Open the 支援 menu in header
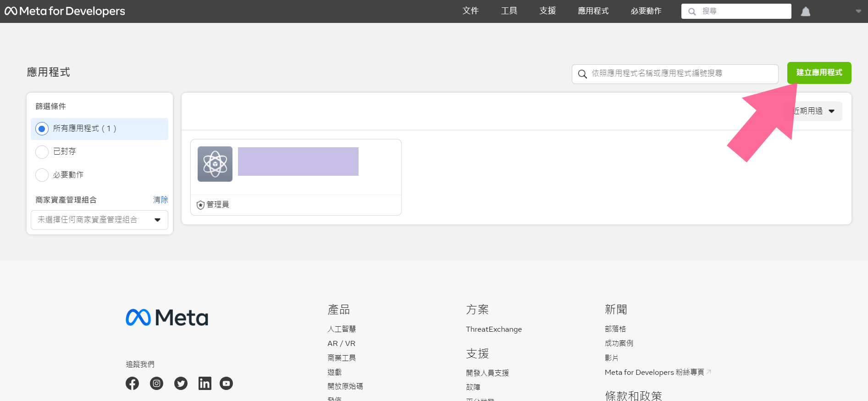 tap(547, 11)
